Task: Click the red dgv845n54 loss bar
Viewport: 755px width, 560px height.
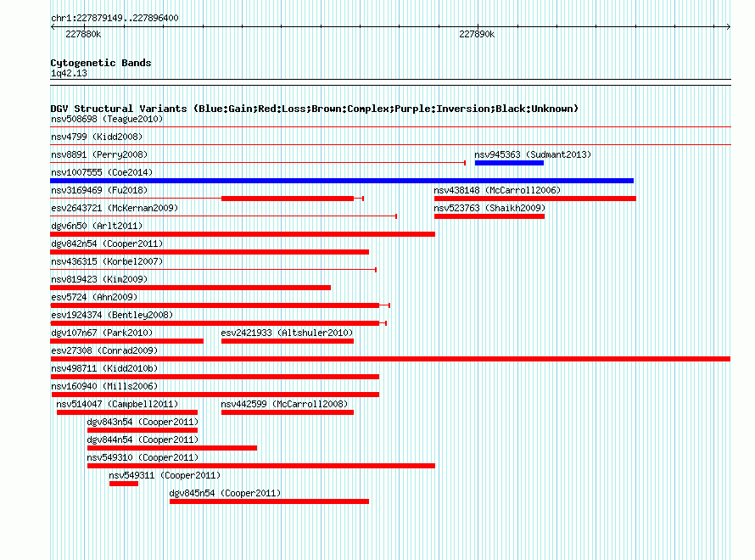Action: click(269, 501)
